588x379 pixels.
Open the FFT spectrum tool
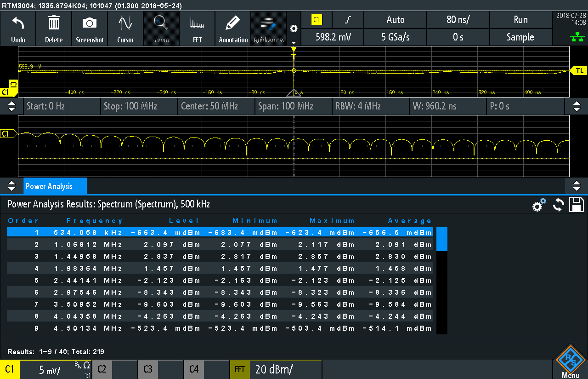[x=197, y=23]
